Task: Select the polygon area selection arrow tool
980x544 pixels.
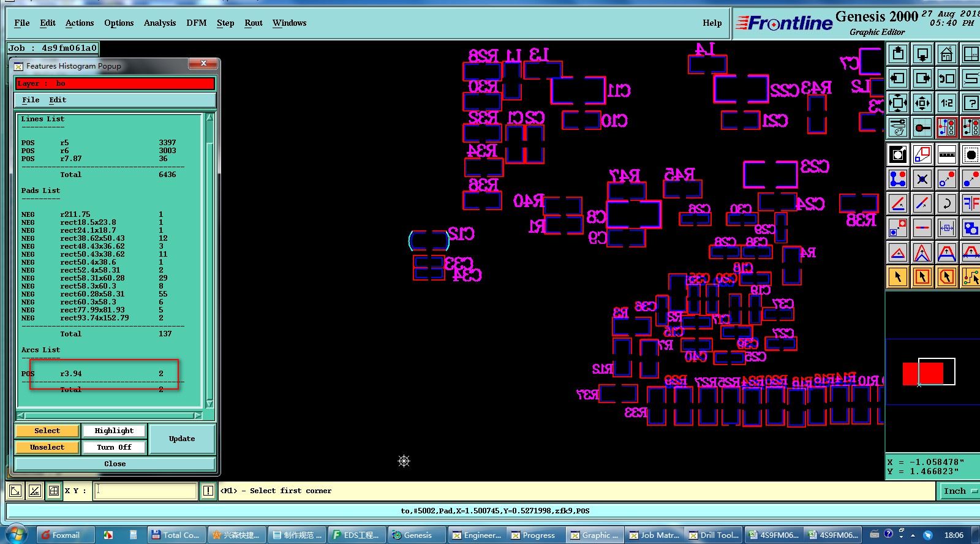Action: click(946, 277)
